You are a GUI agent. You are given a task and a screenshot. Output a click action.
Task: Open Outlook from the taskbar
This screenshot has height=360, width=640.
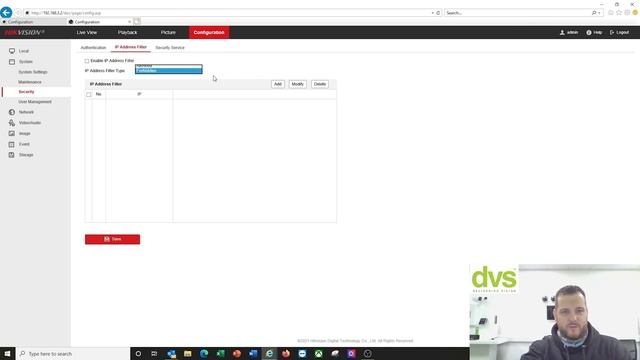pyautogui.click(x=171, y=353)
